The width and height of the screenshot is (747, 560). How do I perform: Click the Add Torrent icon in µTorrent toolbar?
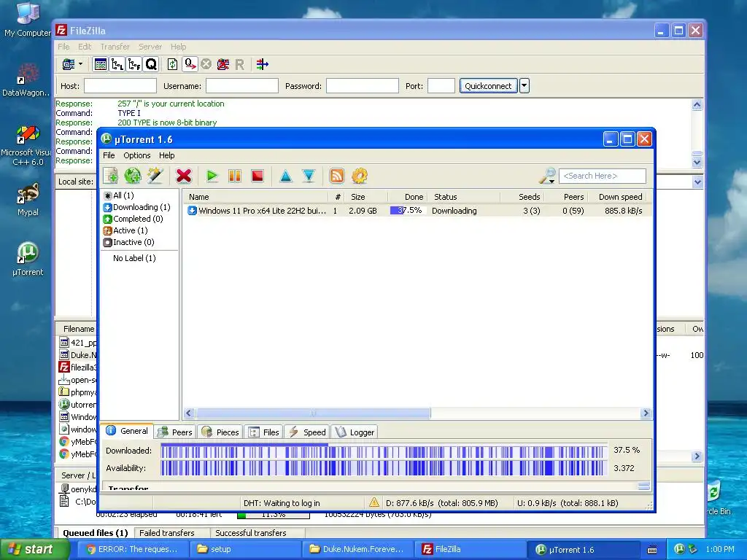click(111, 176)
